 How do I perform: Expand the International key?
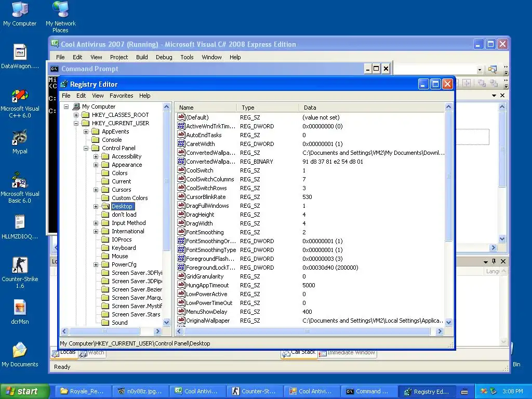pyautogui.click(x=96, y=231)
